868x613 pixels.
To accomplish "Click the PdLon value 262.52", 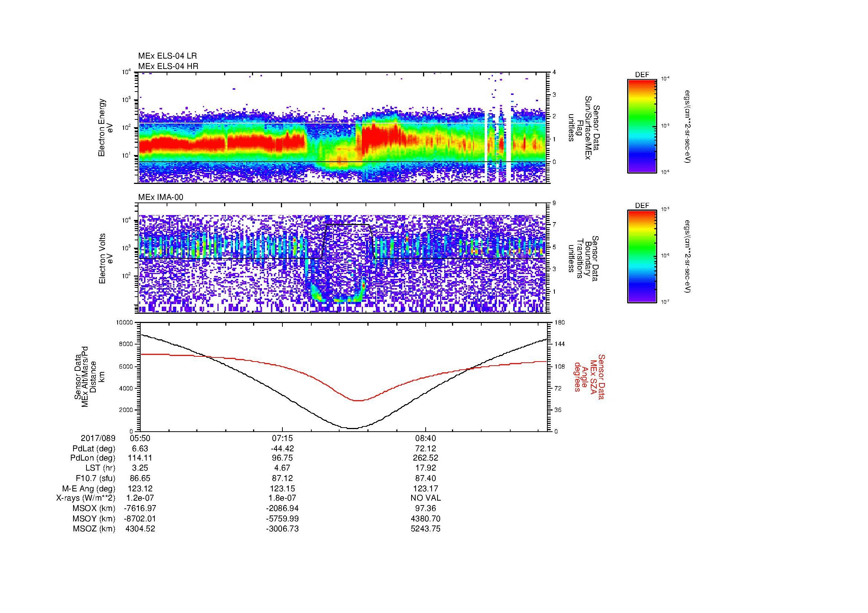I will click(426, 458).
